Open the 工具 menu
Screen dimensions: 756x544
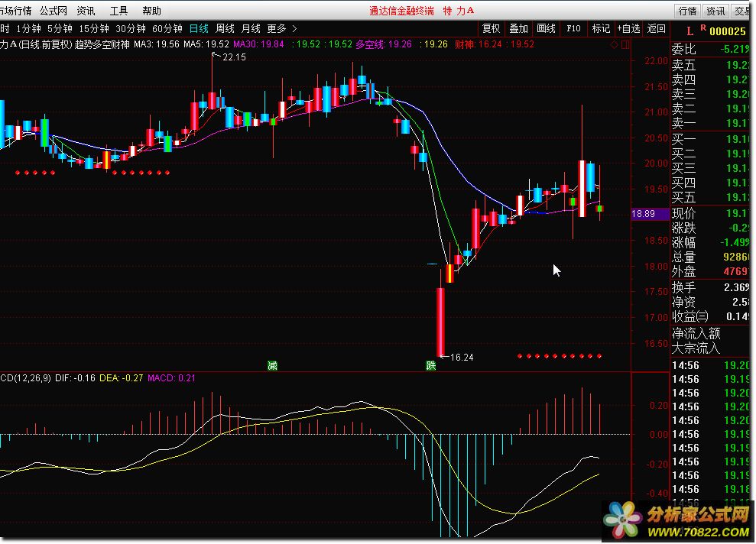(x=118, y=11)
